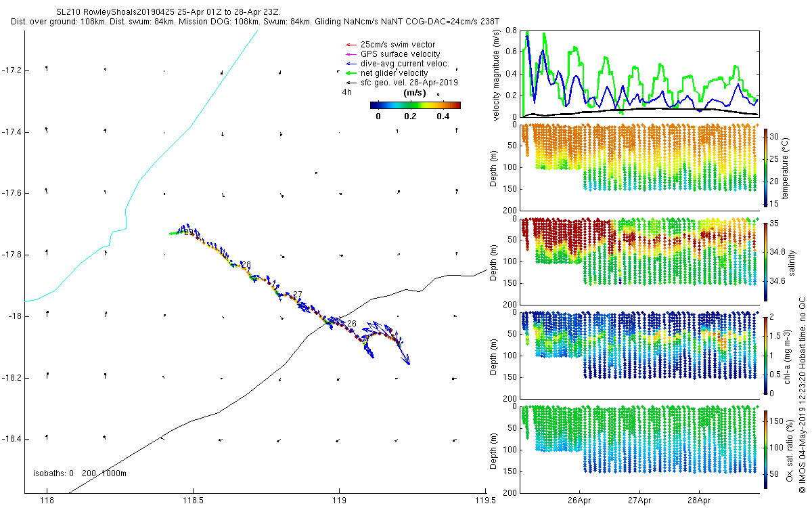Click the horizontal velocity (m/s) colorbar
The width and height of the screenshot is (812, 508).
415,105
